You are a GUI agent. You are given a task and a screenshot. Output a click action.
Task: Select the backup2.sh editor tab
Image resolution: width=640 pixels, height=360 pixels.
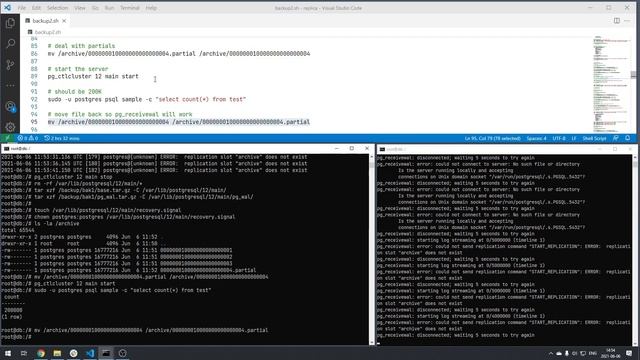[x=45, y=21]
